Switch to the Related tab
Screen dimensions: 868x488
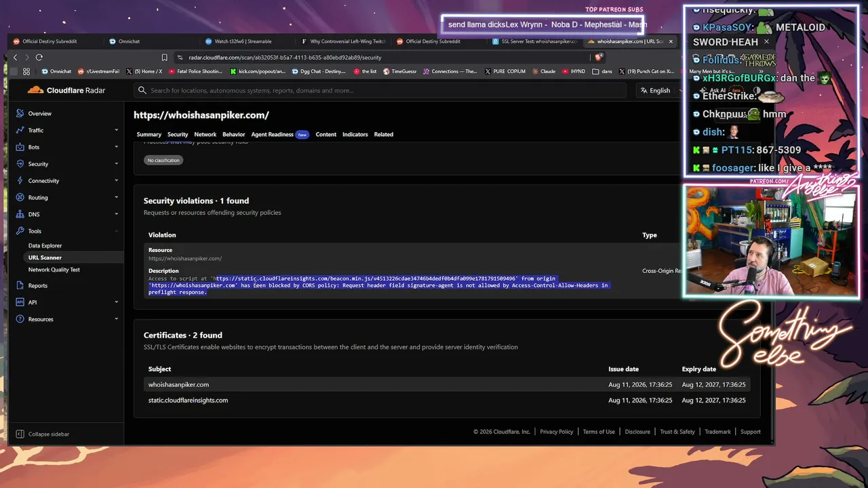tap(384, 134)
